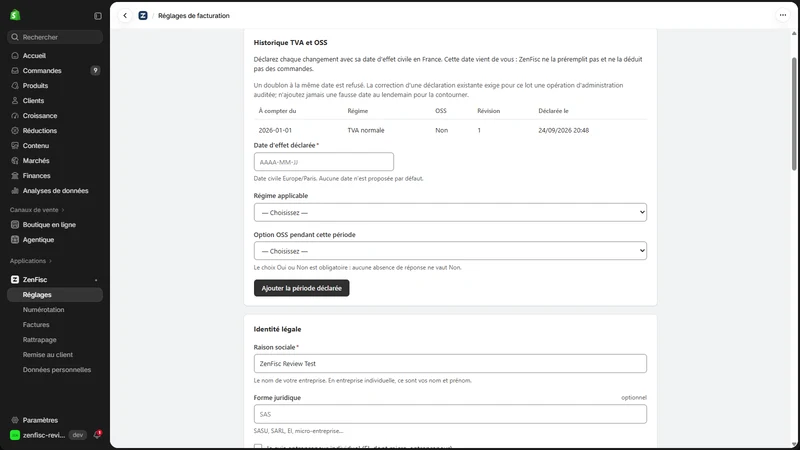The width and height of the screenshot is (800, 450).
Task: Click the Shopify logo icon
Action: point(15,15)
